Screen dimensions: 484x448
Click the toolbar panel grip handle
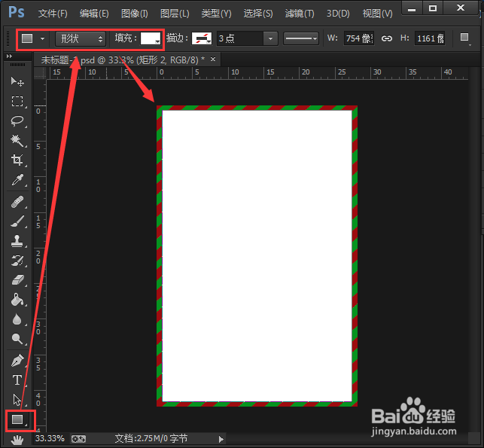point(17,65)
